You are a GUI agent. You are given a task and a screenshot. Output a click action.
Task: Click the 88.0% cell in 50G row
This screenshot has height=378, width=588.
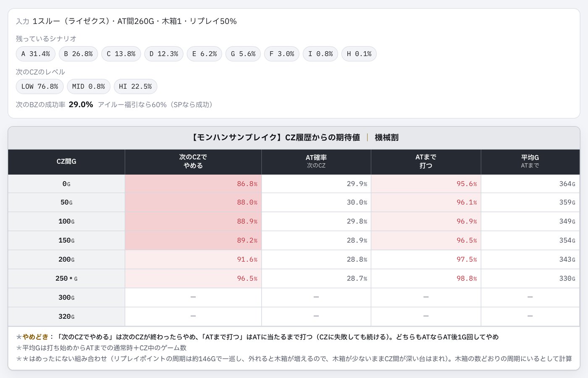(x=193, y=203)
